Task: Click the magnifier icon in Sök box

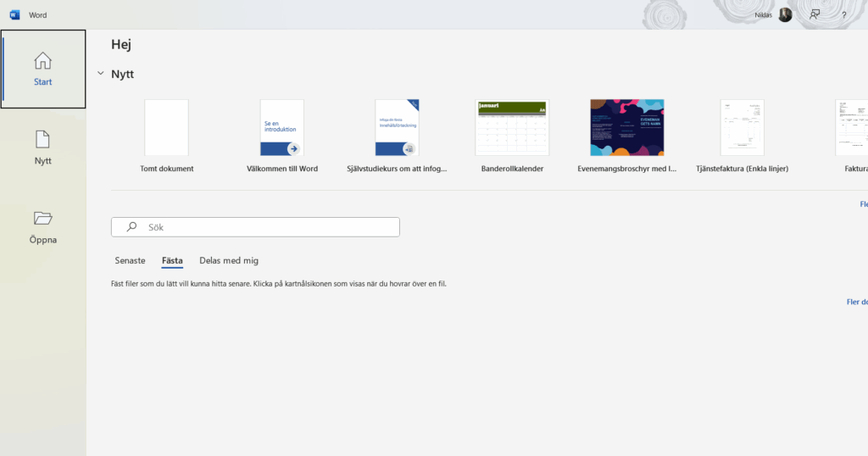Action: (x=131, y=227)
